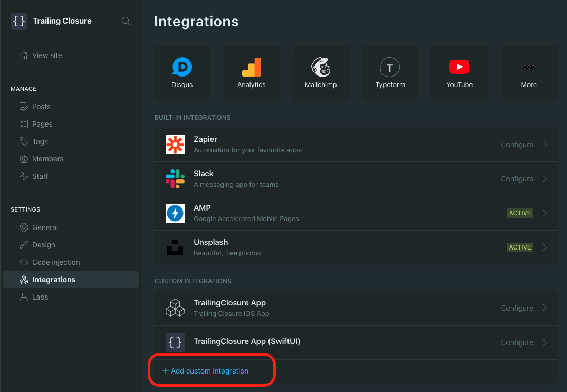
Task: Click the Integrations cubes icon in sidebar
Action: tap(24, 280)
